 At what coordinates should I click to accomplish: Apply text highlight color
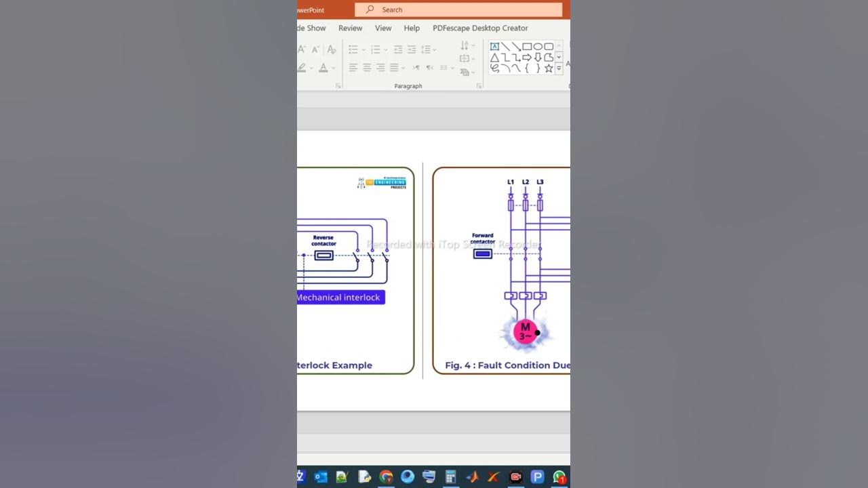(302, 68)
